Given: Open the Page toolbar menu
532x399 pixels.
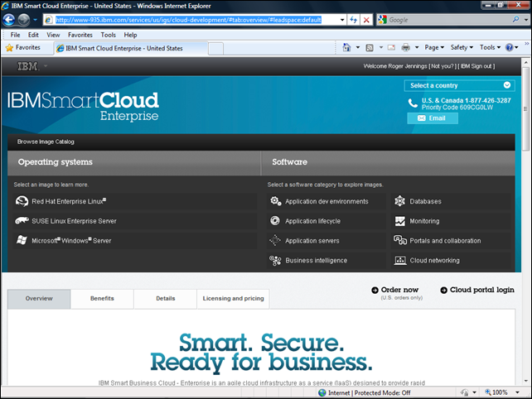Looking at the screenshot, I should [434, 47].
